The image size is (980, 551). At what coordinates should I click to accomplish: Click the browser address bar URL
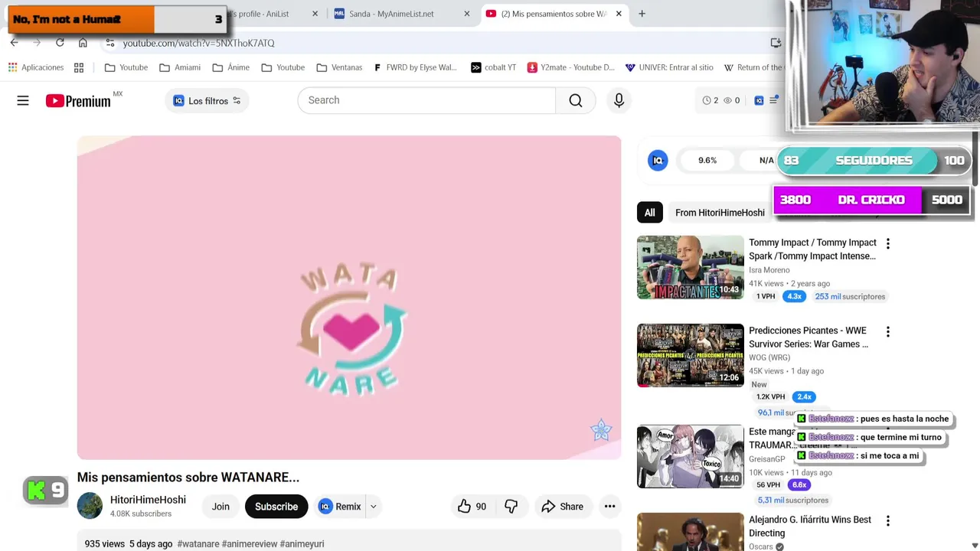point(198,43)
